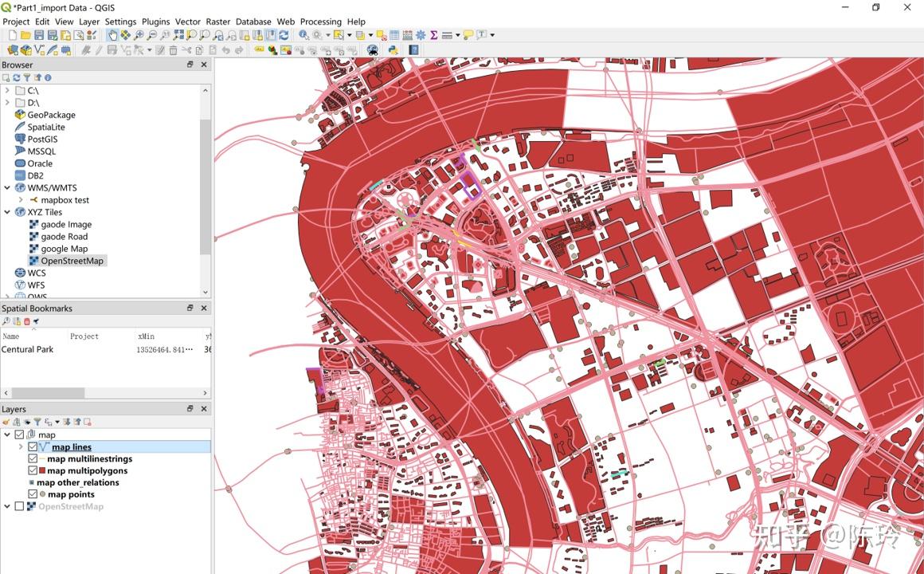Screen dimensions: 924x574
Task: Refresh the Browser panel
Action: (x=16, y=77)
